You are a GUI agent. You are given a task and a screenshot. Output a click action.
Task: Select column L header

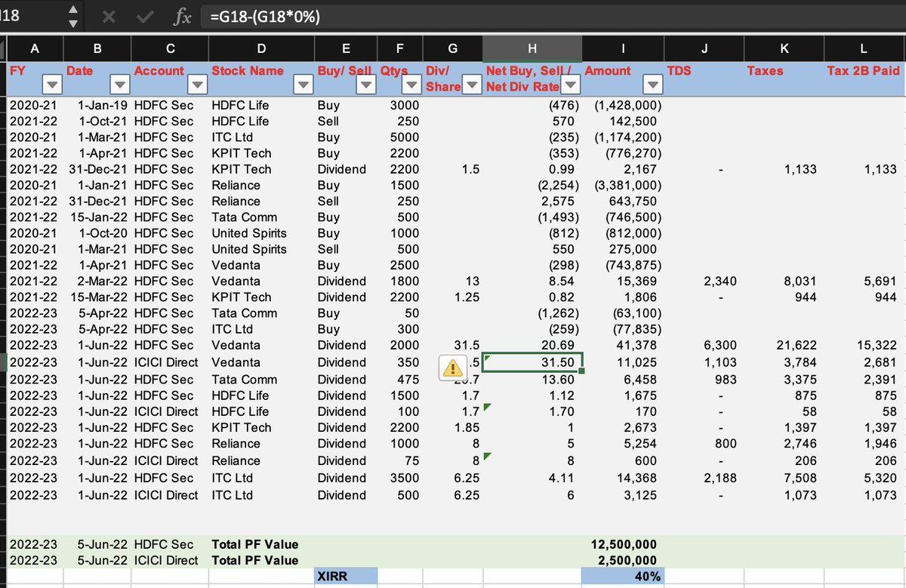865,49
